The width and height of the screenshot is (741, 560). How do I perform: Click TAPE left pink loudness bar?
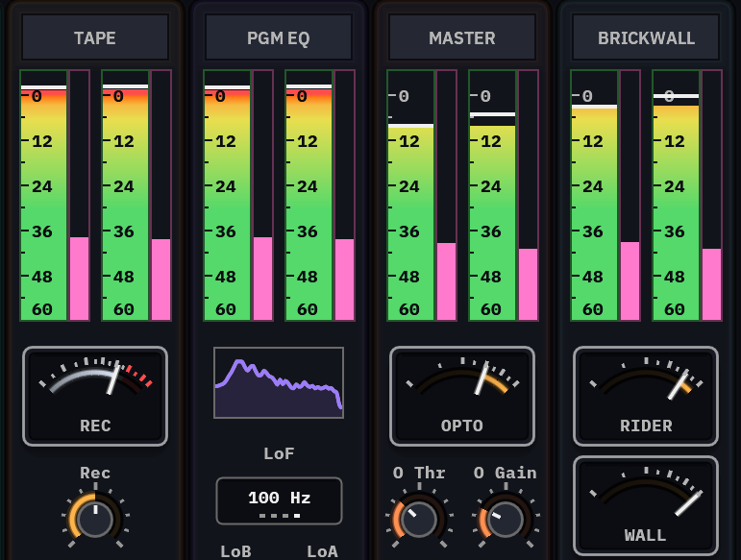[80, 196]
